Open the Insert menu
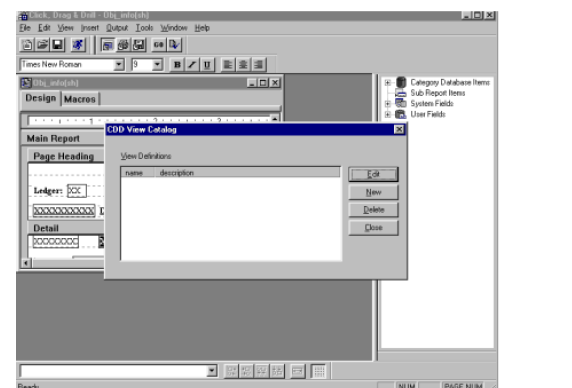The height and width of the screenshot is (388, 572). (x=90, y=28)
